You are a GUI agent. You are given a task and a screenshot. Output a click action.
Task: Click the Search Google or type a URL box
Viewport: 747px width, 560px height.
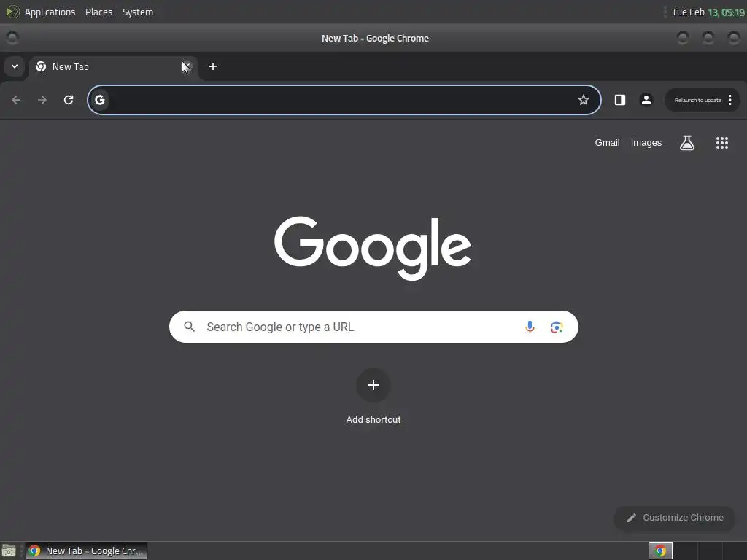373,327
